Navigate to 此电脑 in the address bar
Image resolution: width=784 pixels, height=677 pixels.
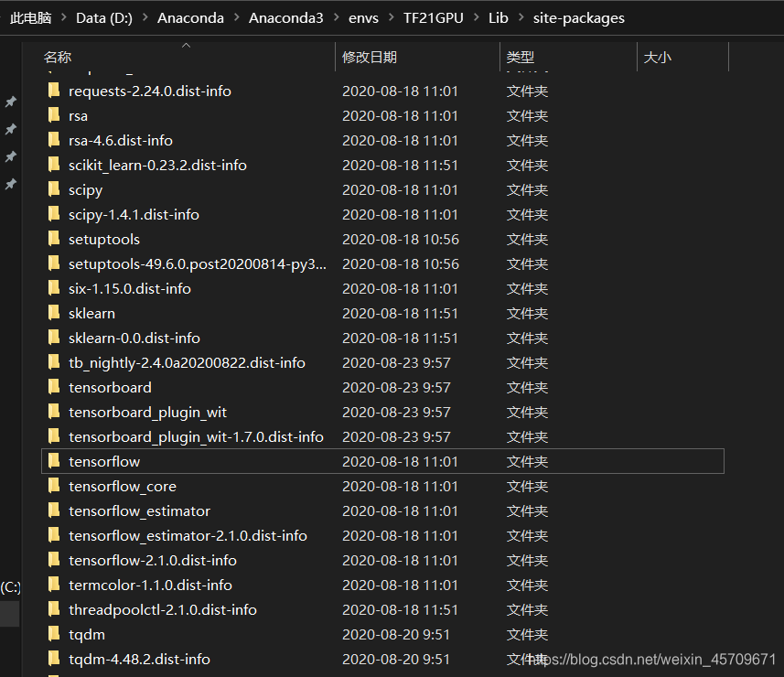coord(31,18)
